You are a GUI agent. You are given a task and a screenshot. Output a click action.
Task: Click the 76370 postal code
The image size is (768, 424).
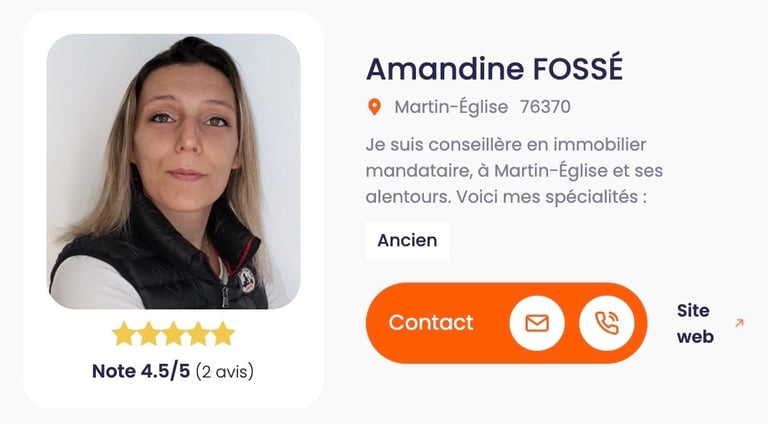click(545, 107)
